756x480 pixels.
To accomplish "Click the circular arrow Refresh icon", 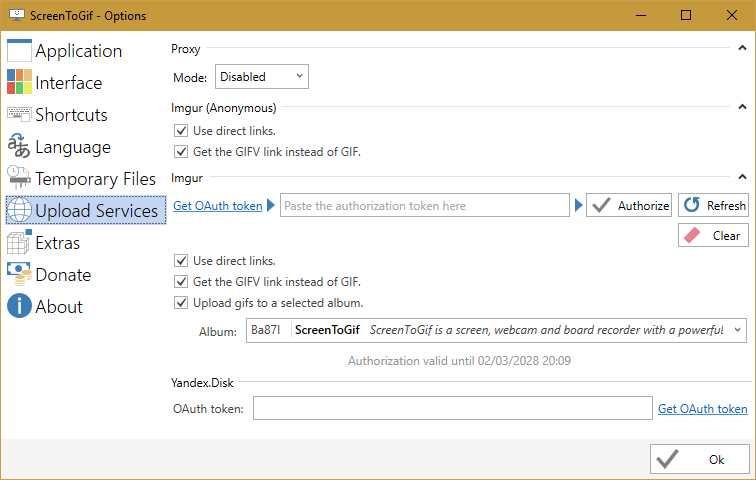I will (691, 205).
